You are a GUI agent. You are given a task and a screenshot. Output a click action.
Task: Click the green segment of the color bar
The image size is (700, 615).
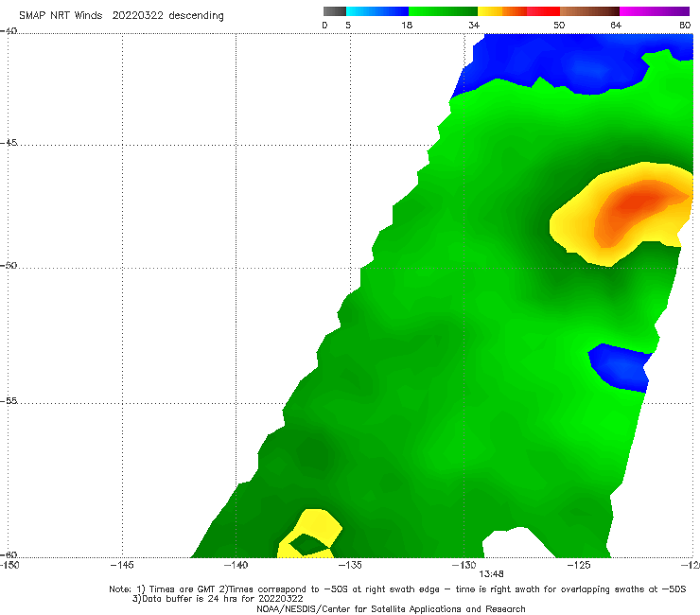tap(443, 11)
